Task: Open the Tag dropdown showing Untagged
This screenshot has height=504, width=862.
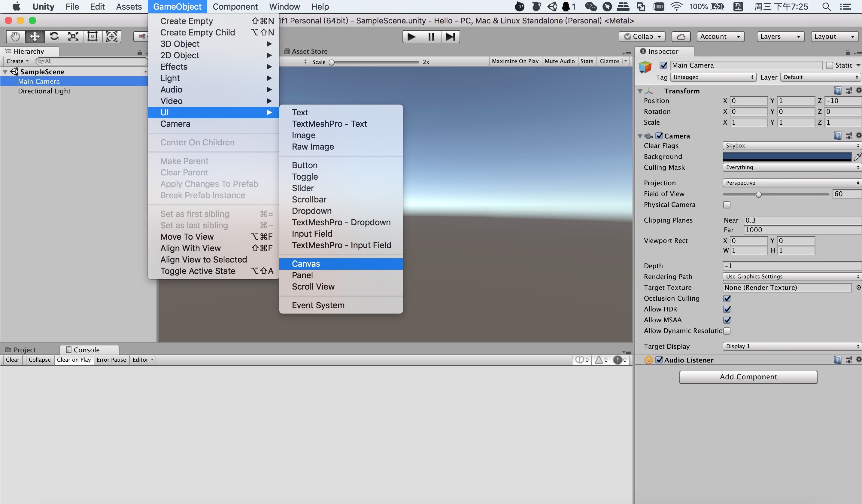Action: [x=713, y=77]
